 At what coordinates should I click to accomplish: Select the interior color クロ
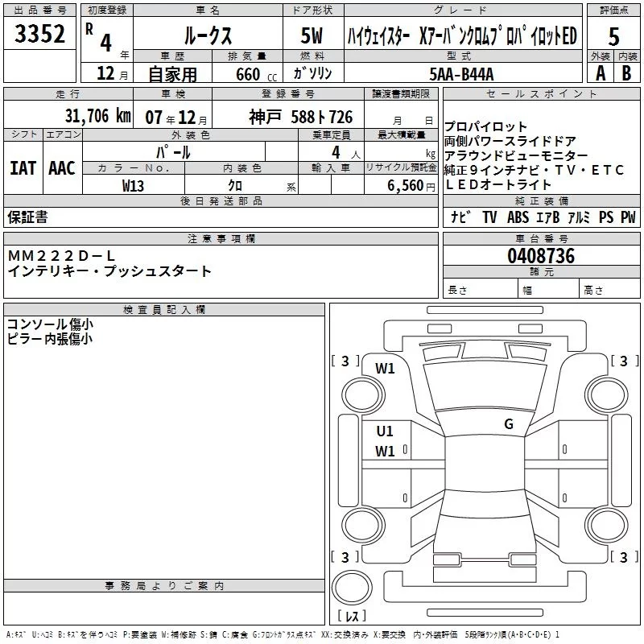(x=235, y=186)
